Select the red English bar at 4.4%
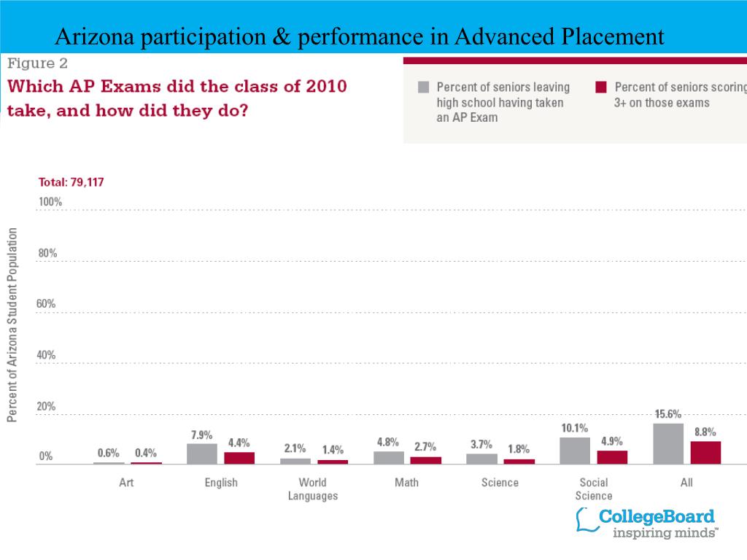The height and width of the screenshot is (560, 747). [x=239, y=458]
